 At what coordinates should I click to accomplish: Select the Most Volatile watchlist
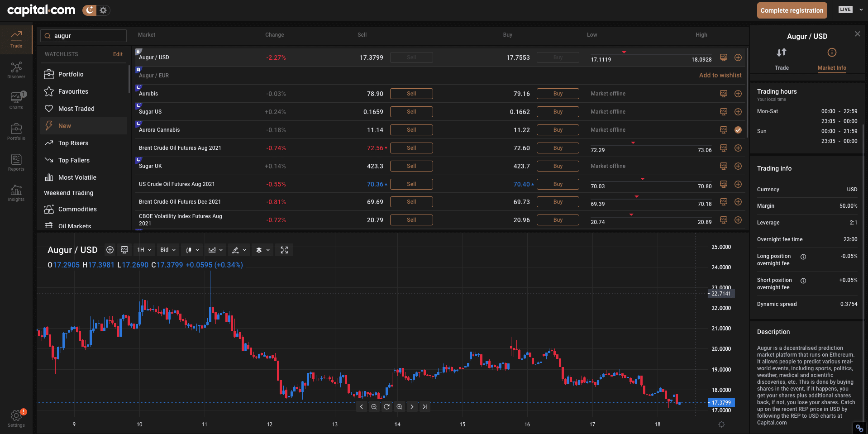84,177
